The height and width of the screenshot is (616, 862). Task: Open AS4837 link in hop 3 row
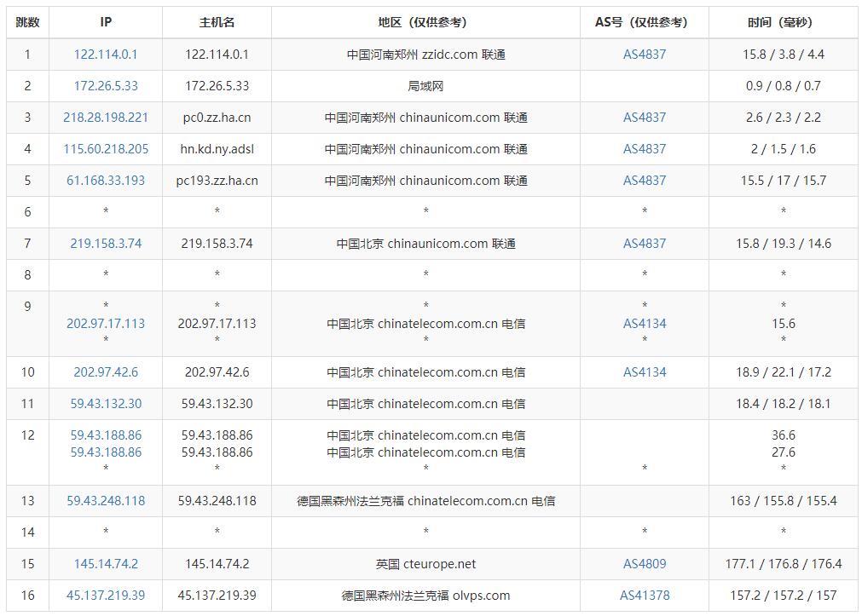645,117
